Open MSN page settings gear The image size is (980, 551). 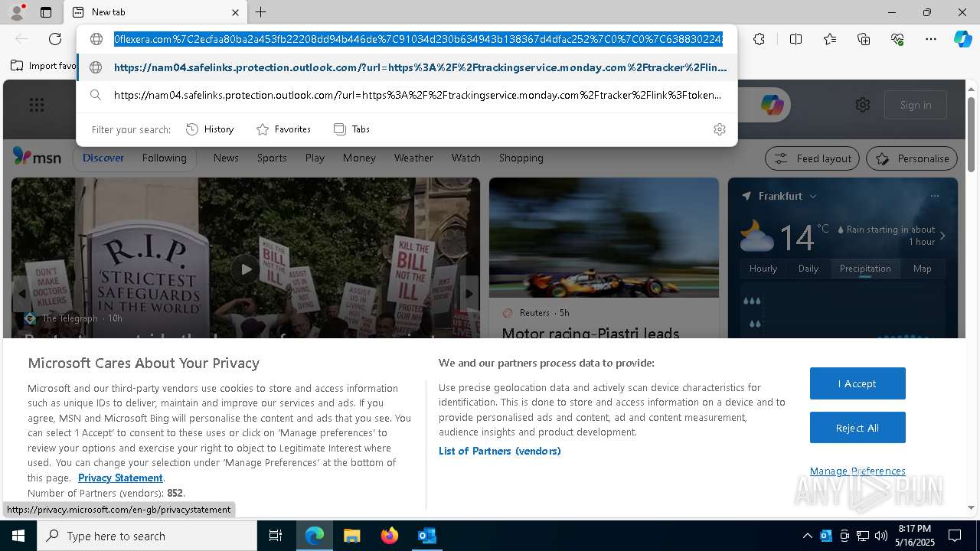point(863,105)
